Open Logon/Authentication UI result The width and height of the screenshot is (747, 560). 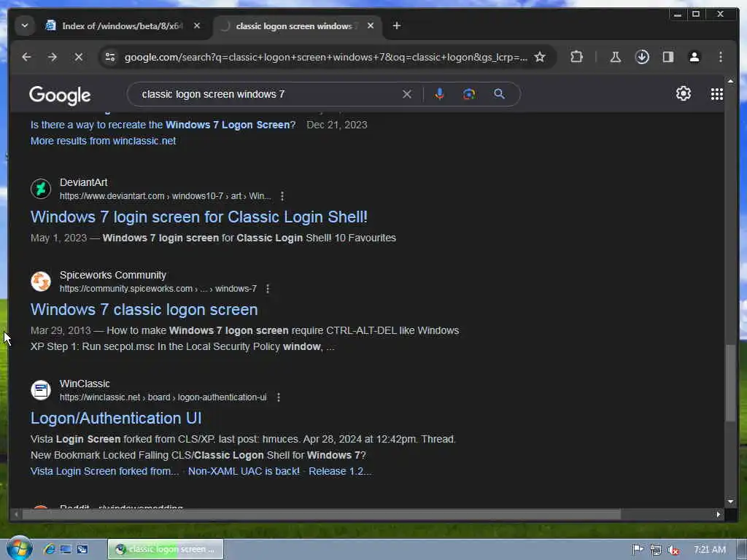coord(116,418)
